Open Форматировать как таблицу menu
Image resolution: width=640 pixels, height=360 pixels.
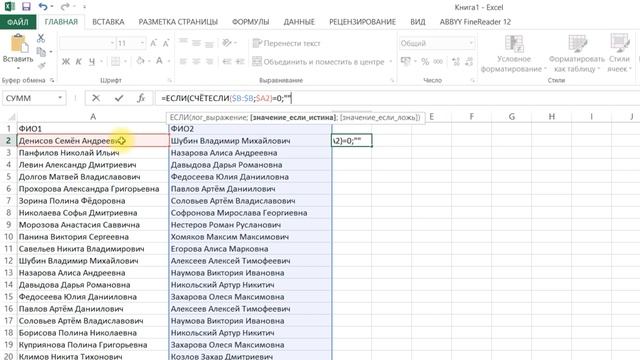coord(577,54)
